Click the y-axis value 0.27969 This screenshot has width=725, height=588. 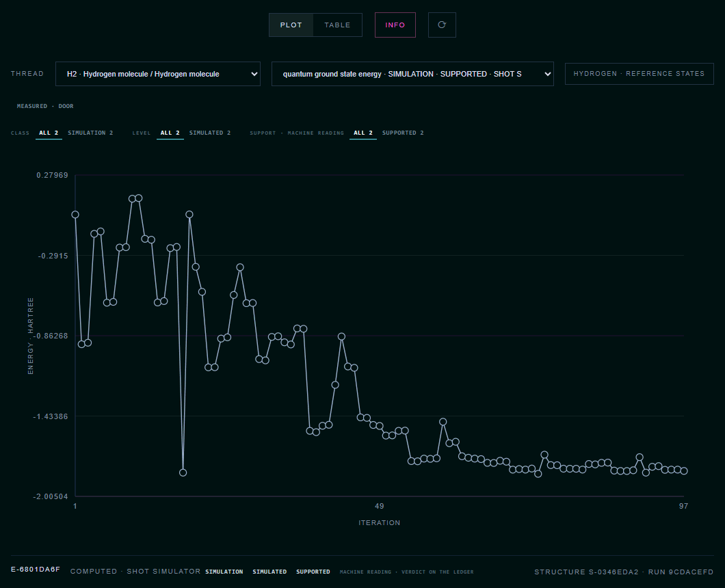pos(52,175)
